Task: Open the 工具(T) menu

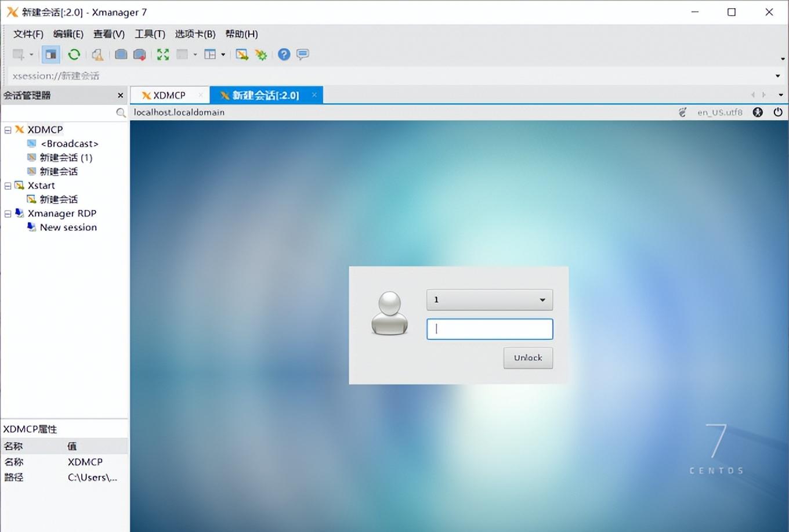Action: (150, 34)
